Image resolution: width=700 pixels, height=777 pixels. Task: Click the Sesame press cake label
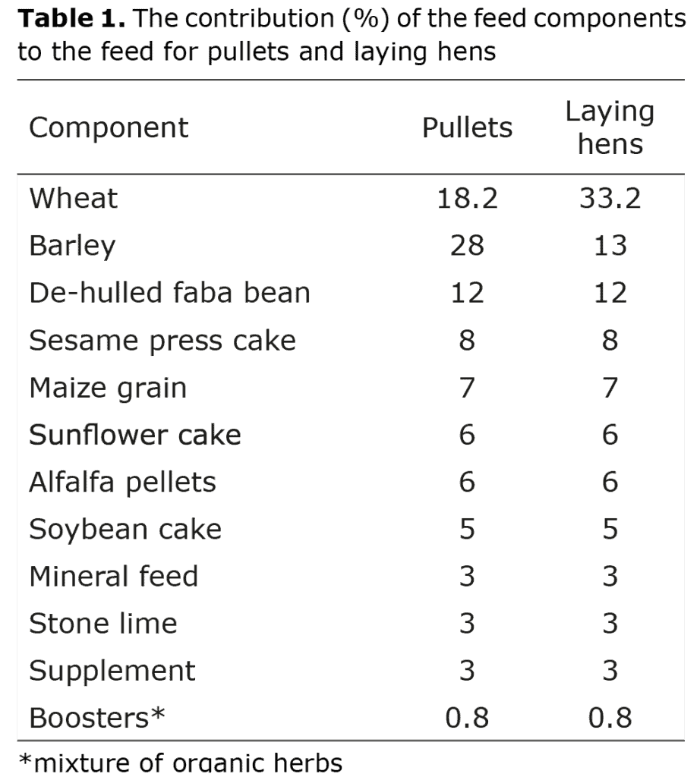[x=162, y=340]
